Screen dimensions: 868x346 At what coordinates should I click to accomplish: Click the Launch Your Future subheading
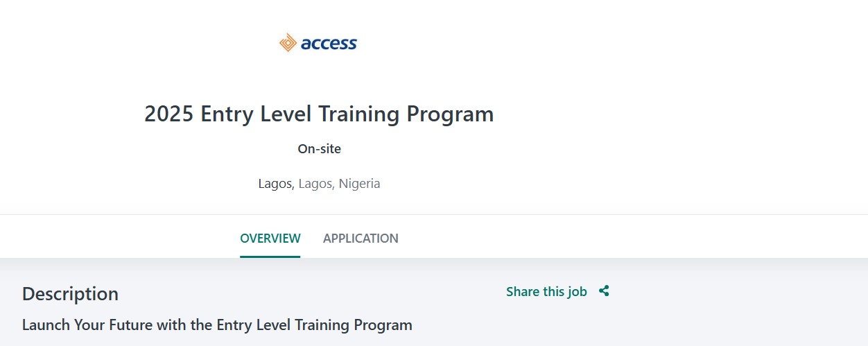coord(217,325)
